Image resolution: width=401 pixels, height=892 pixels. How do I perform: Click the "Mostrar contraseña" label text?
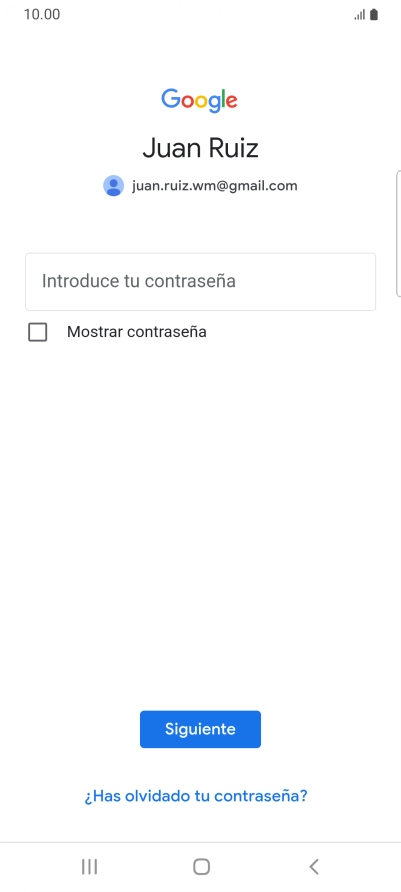[137, 332]
